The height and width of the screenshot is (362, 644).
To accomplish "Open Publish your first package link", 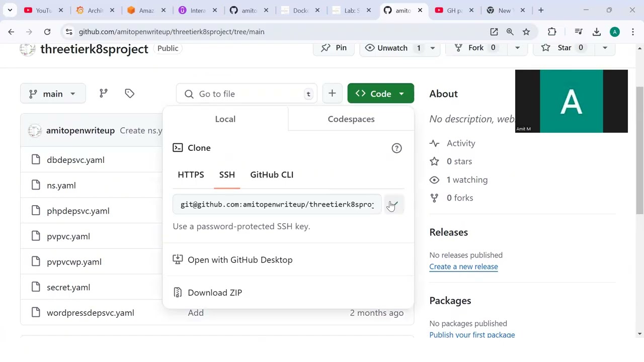I will (x=472, y=335).
